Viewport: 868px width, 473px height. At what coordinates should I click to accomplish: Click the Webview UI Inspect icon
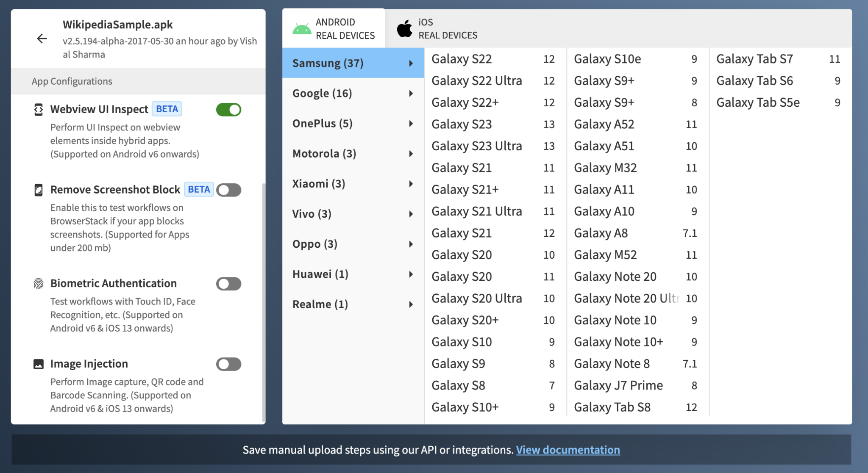coord(39,109)
